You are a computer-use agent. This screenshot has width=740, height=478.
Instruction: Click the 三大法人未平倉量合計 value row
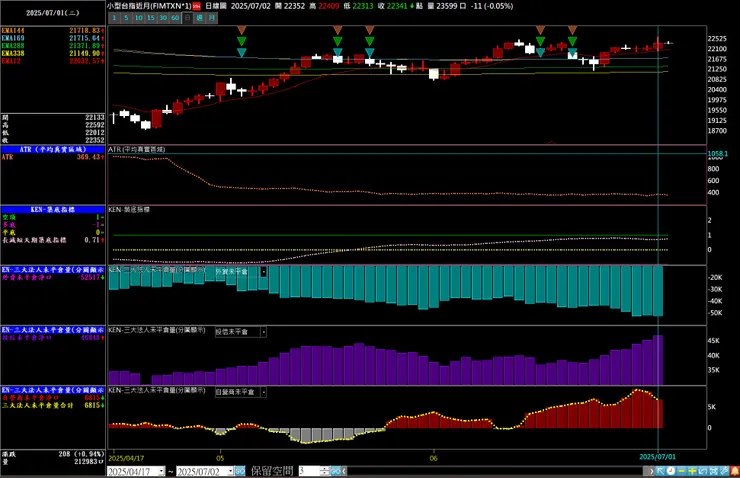52,405
